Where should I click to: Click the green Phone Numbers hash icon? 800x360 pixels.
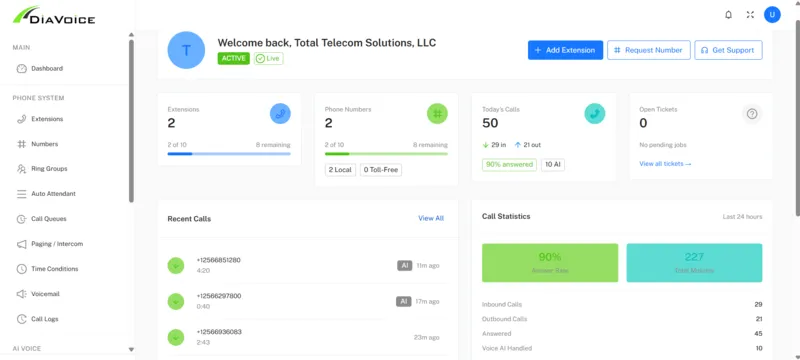pos(437,114)
